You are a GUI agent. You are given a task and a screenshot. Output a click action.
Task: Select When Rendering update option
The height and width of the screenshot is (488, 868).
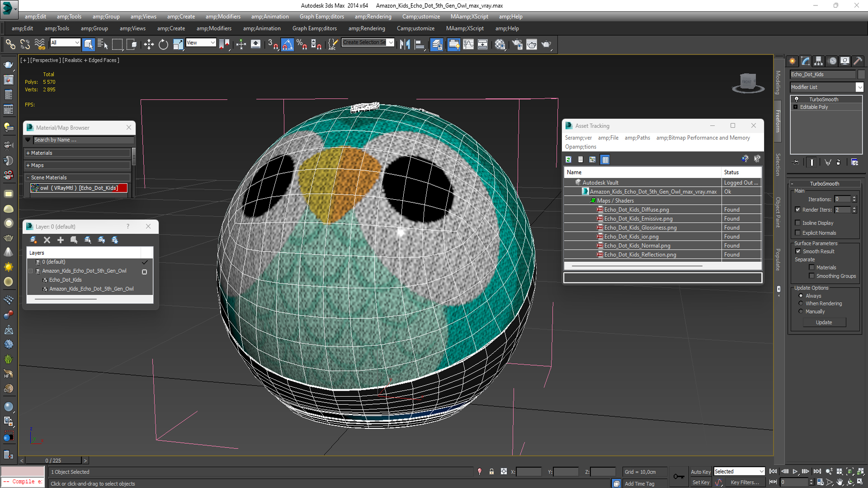pyautogui.click(x=801, y=303)
